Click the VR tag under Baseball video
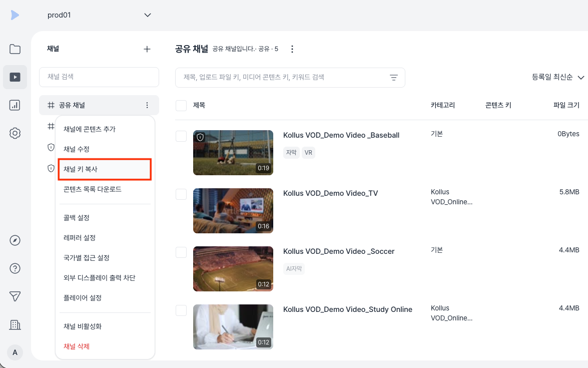This screenshot has width=588, height=368. (308, 153)
